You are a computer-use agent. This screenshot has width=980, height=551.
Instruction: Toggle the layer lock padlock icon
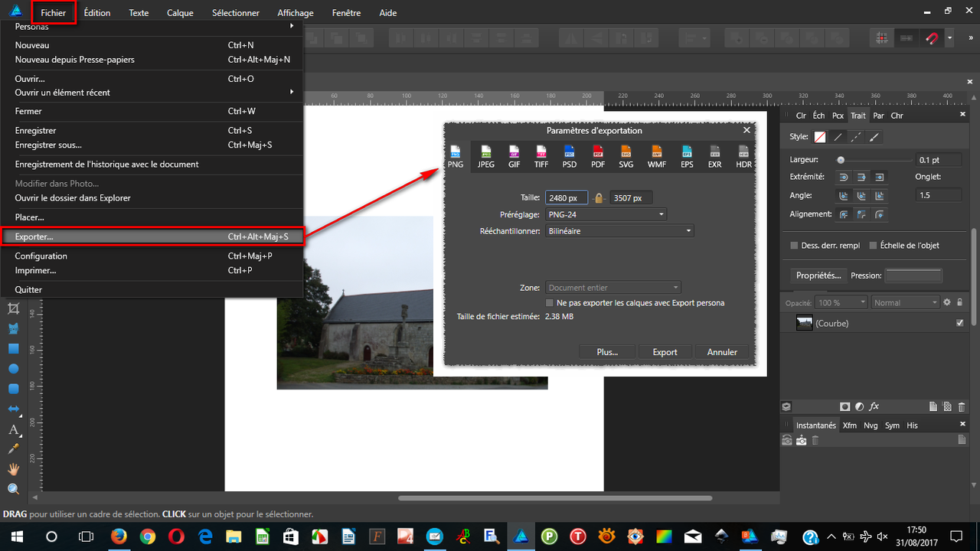click(x=960, y=302)
